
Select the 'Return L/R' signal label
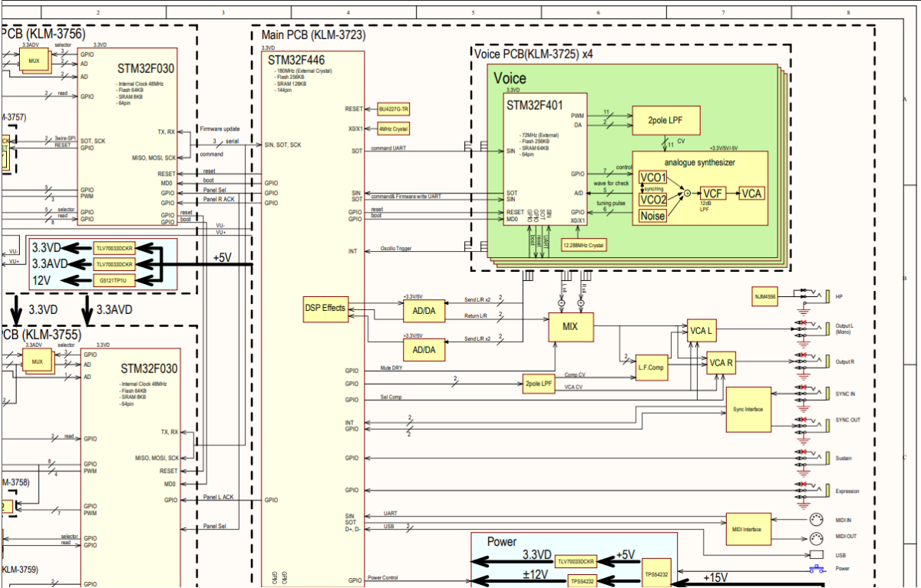[x=476, y=316]
